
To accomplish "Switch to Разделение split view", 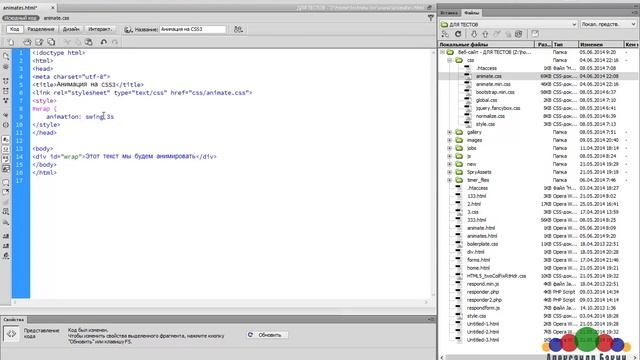I will pos(41,29).
